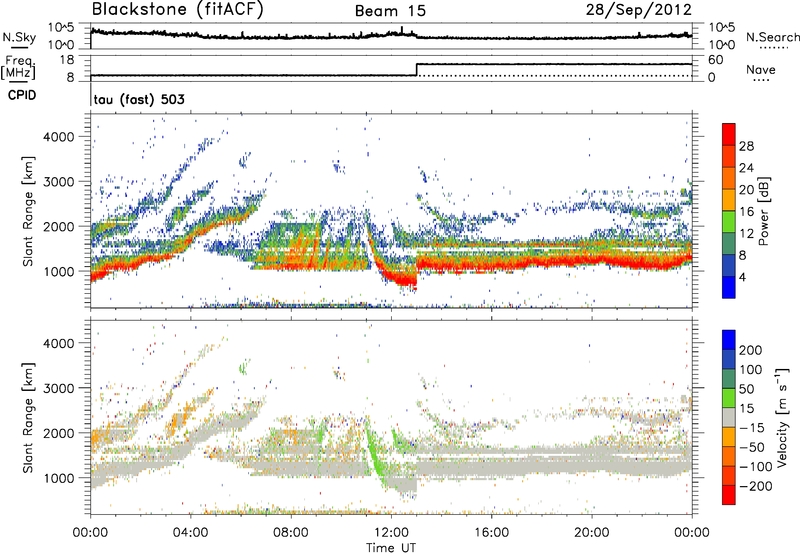Click "2000" on the velocity panel axis
The image size is (800, 554).
(x=59, y=433)
